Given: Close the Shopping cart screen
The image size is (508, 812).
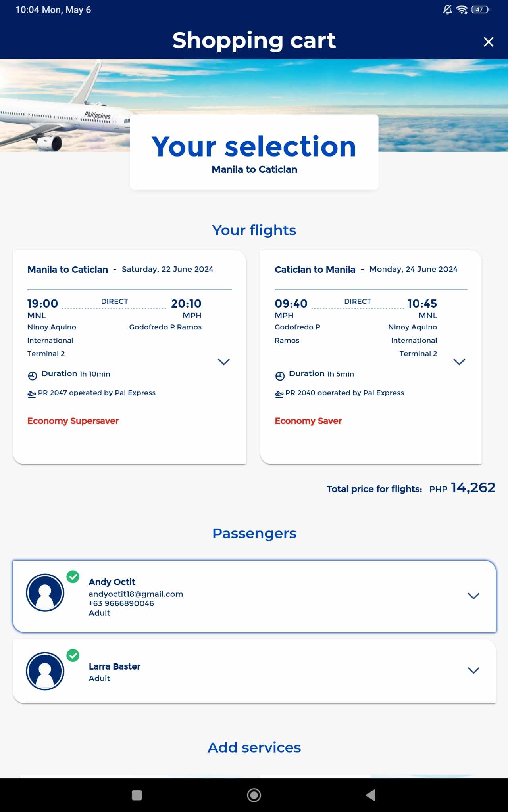Looking at the screenshot, I should [x=489, y=42].
